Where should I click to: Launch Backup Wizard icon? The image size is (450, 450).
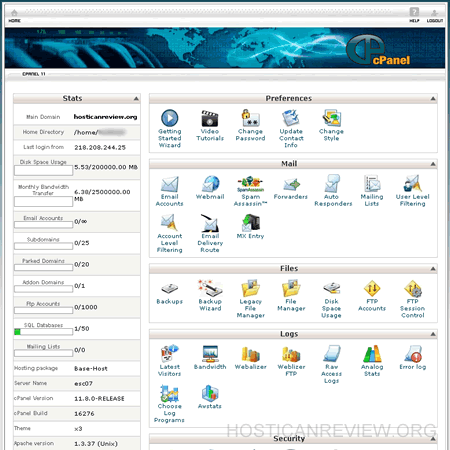[x=210, y=288]
